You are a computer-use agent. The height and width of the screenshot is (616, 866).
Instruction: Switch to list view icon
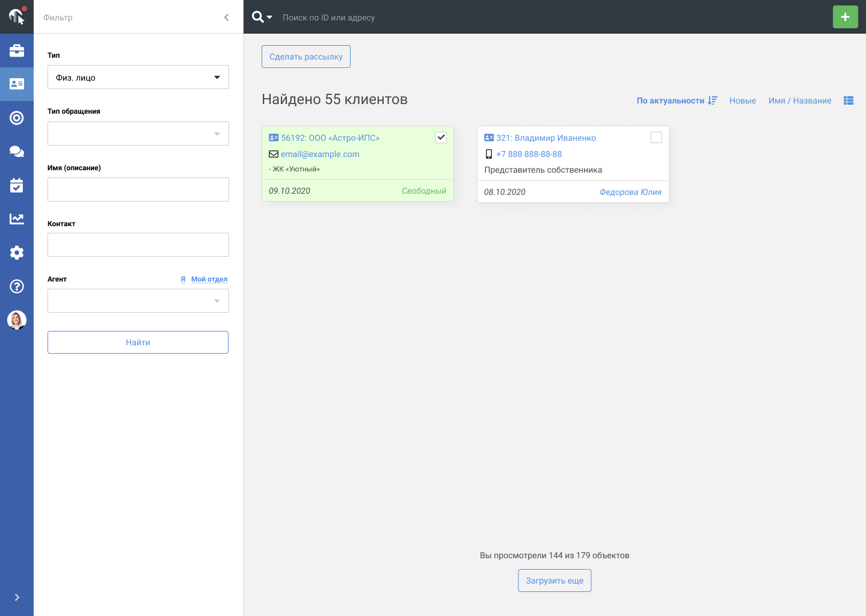point(849,100)
